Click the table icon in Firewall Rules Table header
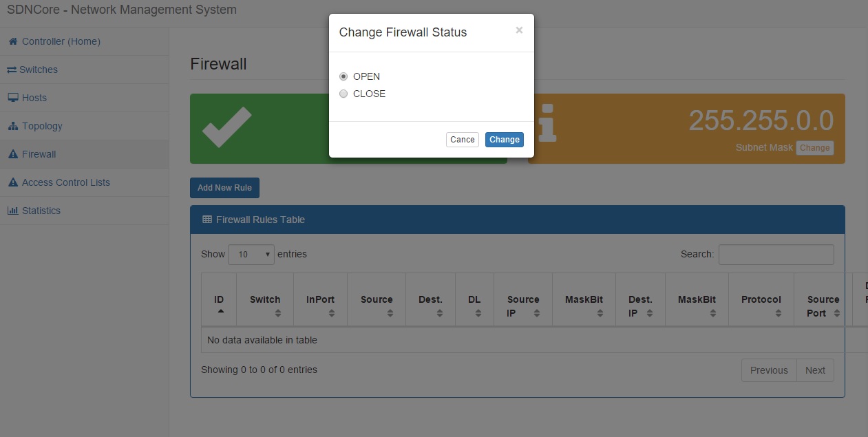 click(207, 220)
